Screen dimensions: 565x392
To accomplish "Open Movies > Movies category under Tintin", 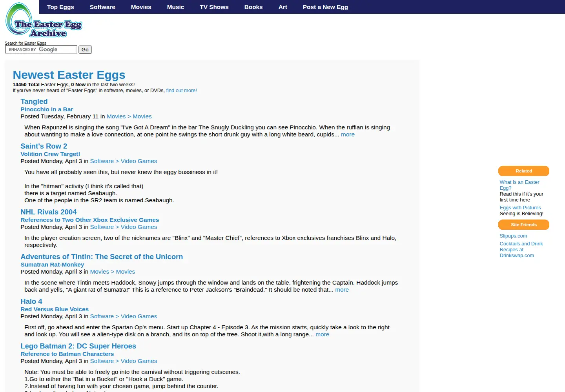I will click(x=113, y=272).
